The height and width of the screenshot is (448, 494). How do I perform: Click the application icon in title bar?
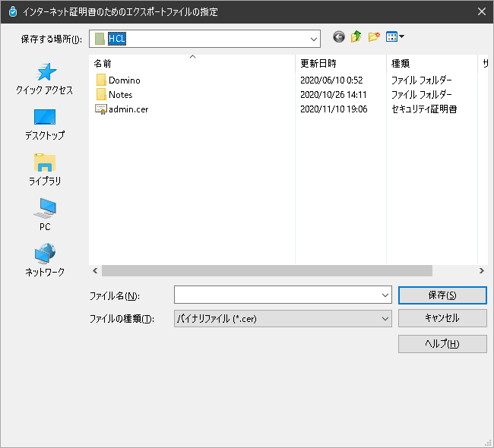click(x=13, y=11)
